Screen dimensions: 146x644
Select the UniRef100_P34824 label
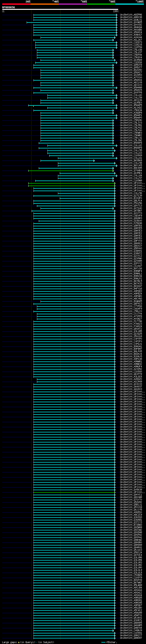pyautogui.click(x=131, y=326)
